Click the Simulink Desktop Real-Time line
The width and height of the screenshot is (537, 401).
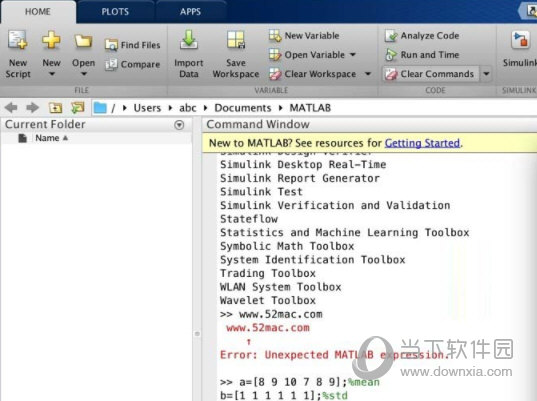tap(303, 165)
